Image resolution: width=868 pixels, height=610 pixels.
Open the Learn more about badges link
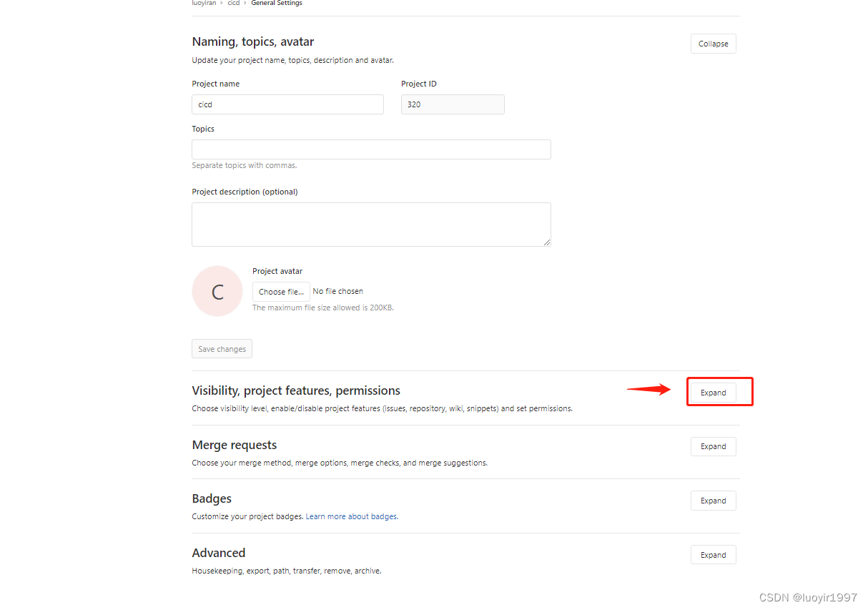(352, 516)
